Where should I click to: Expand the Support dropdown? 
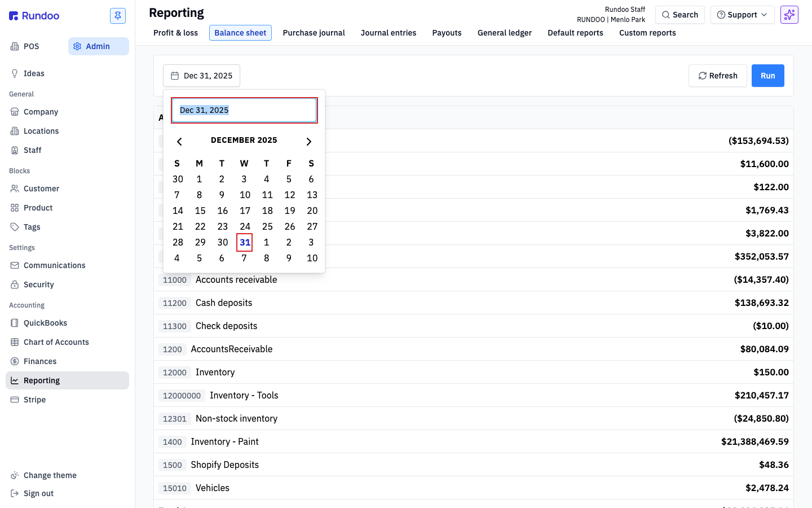point(742,15)
